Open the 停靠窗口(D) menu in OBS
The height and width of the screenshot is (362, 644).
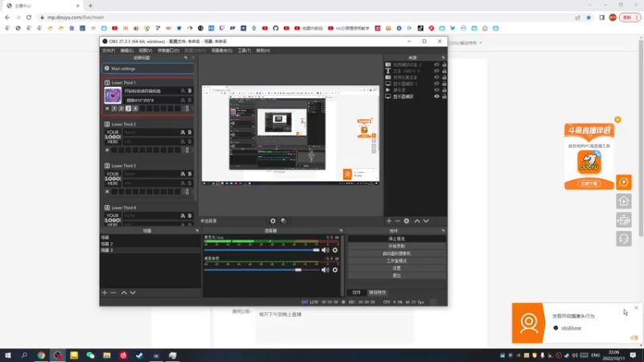[168, 51]
